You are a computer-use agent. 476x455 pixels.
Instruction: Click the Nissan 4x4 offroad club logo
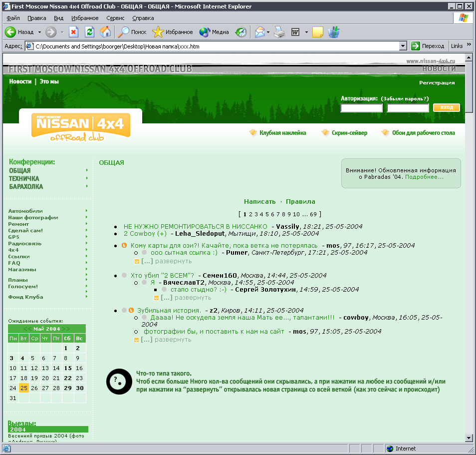(81, 127)
